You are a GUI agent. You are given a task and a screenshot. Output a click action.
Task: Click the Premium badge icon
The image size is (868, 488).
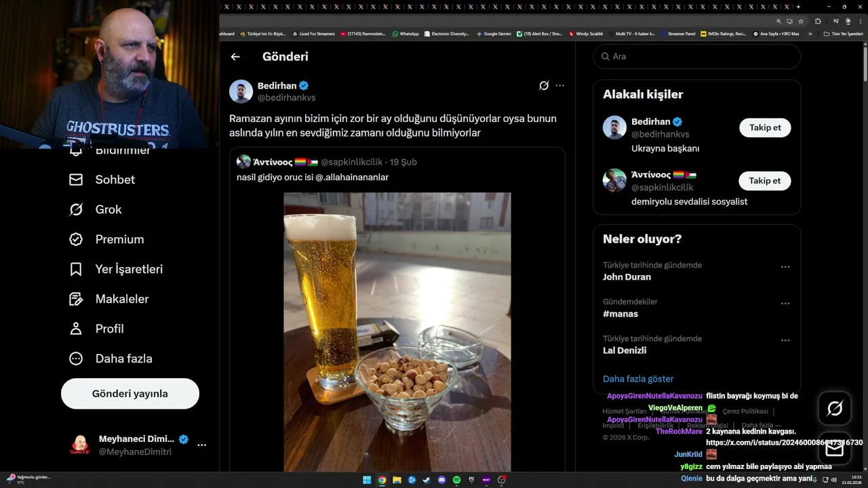click(76, 239)
